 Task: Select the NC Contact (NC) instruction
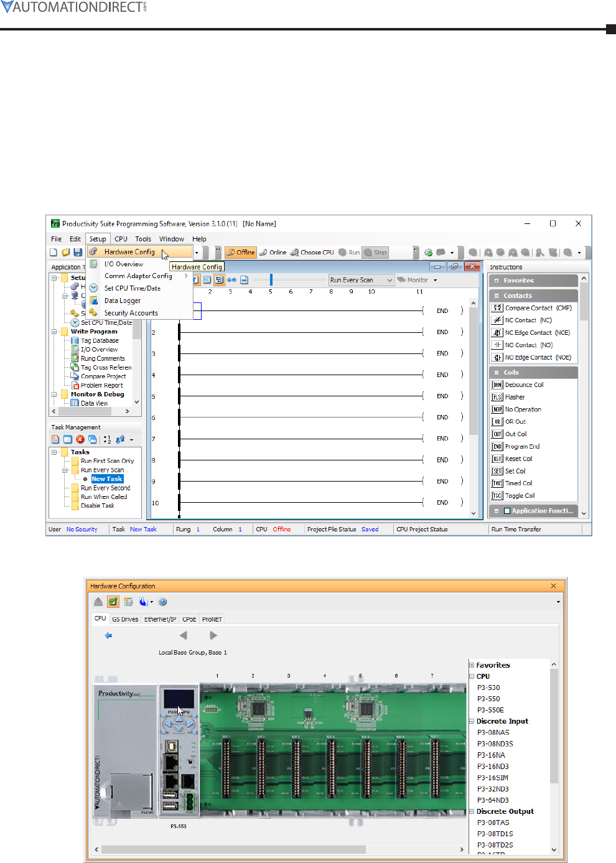pyautogui.click(x=523, y=320)
